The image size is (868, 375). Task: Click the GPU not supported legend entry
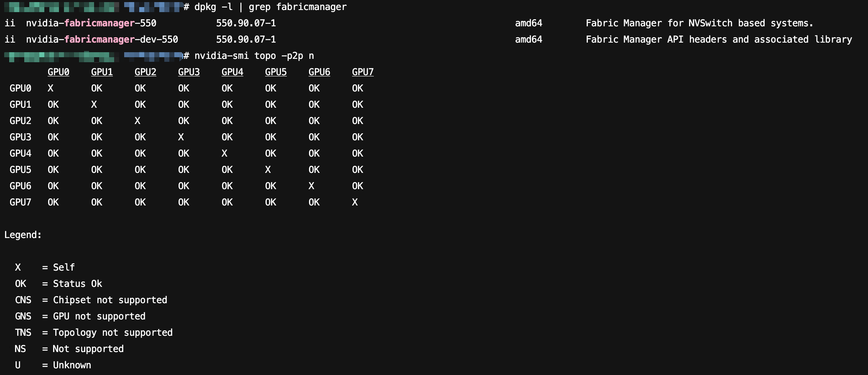click(x=99, y=317)
